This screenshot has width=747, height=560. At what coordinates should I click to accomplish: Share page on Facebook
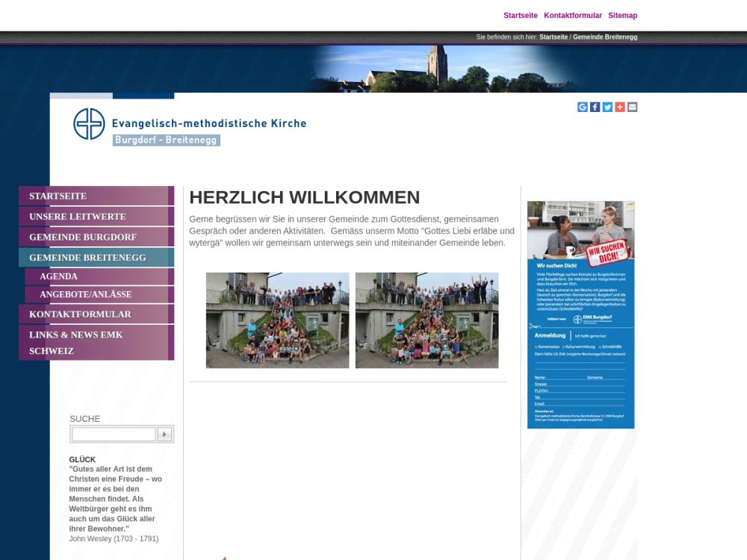595,107
